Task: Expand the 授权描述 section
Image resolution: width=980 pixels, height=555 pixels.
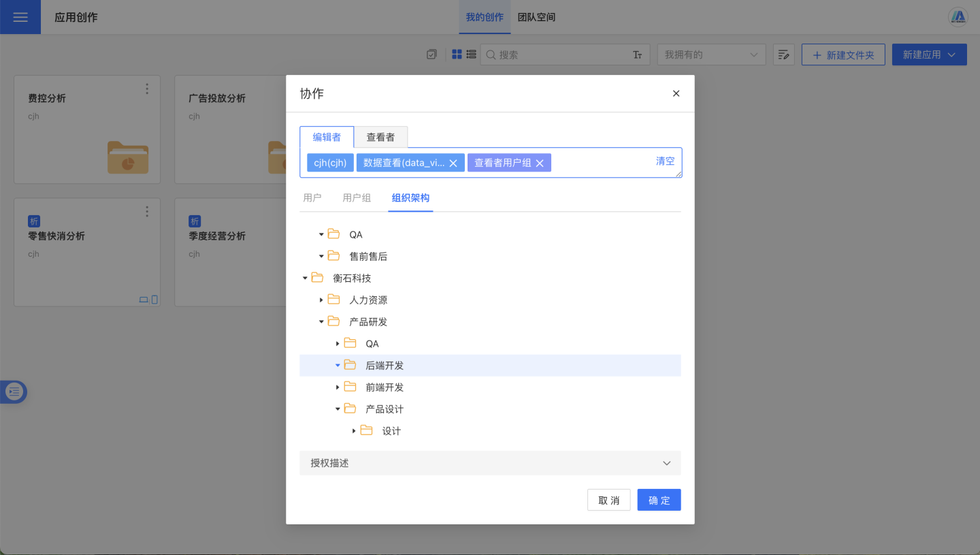Action: 490,463
